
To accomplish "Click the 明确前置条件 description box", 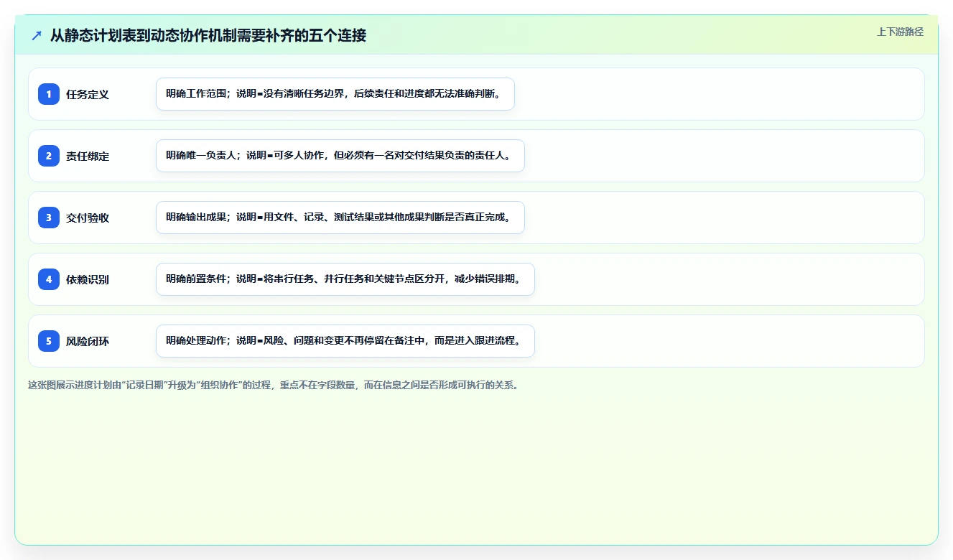I will pos(345,279).
